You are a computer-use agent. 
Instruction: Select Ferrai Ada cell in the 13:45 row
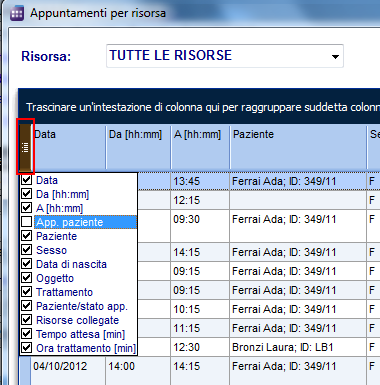(298, 181)
